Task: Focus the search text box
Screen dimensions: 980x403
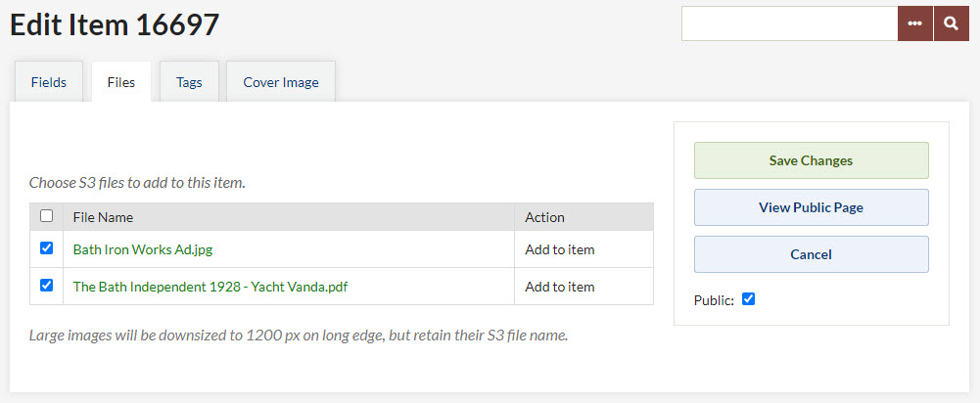Action: click(x=789, y=23)
